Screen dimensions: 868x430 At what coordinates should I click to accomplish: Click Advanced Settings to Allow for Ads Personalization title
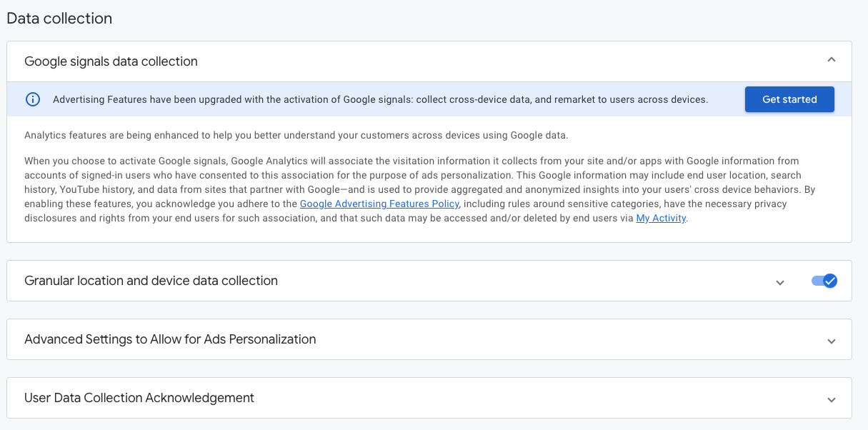click(x=170, y=339)
